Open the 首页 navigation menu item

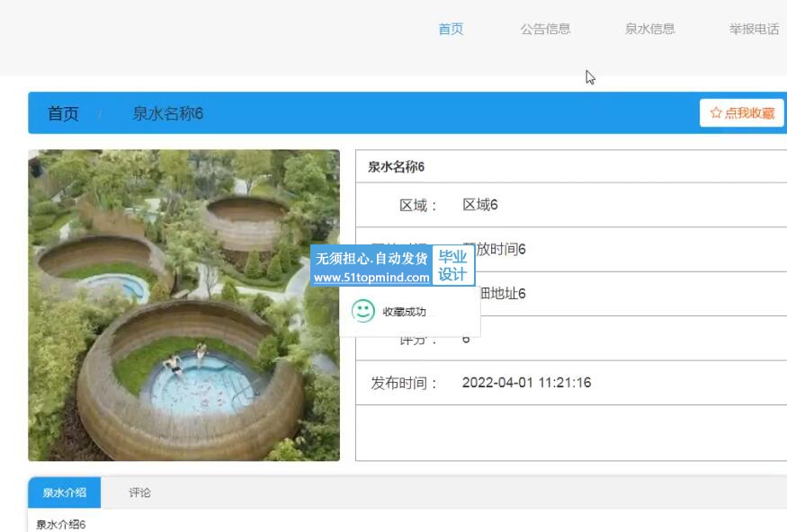451,29
